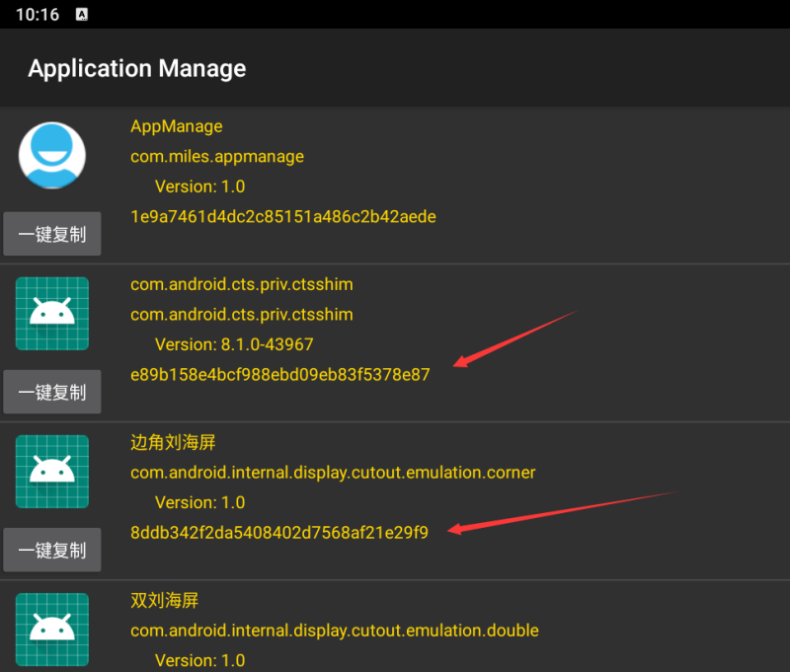Tap the Android icon beside 双刘海屏
This screenshot has width=790, height=672.
(x=52, y=630)
